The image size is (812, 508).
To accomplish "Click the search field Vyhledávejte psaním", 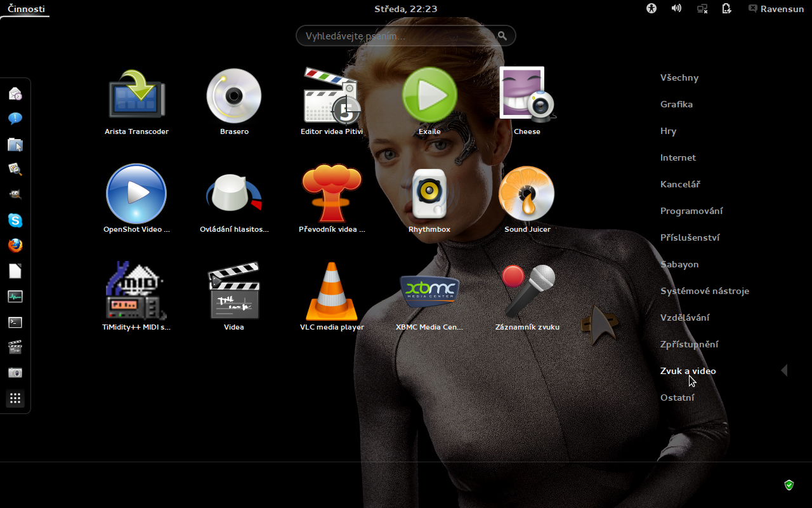I will point(406,36).
